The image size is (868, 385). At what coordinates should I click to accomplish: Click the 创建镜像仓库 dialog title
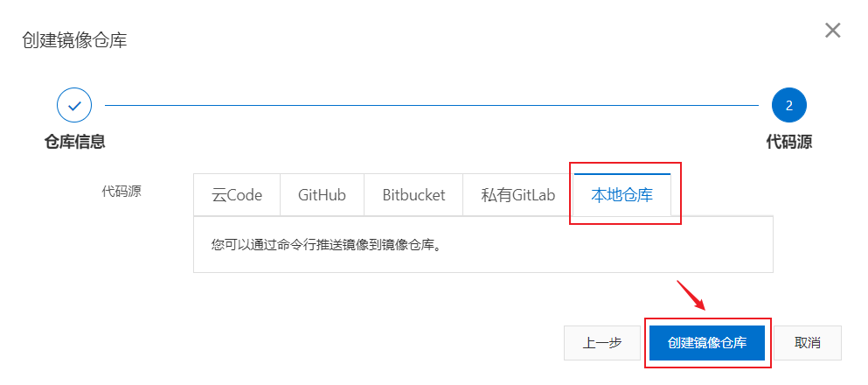coord(74,40)
